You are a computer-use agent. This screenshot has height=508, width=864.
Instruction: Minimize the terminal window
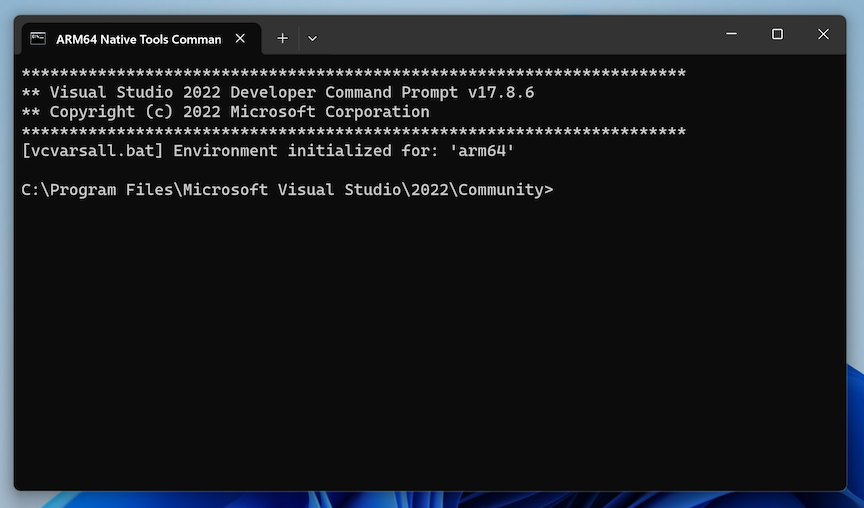[x=731, y=34]
